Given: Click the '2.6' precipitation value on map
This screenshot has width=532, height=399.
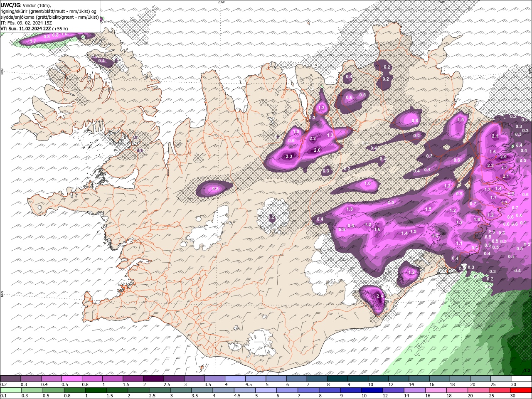Looking at the screenshot, I should pyautogui.click(x=317, y=150).
